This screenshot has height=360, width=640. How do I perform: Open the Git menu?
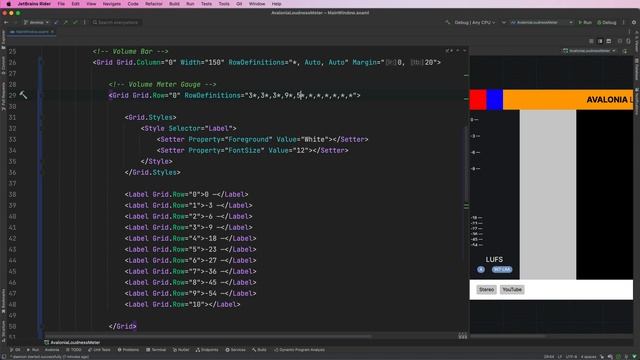(239, 4)
